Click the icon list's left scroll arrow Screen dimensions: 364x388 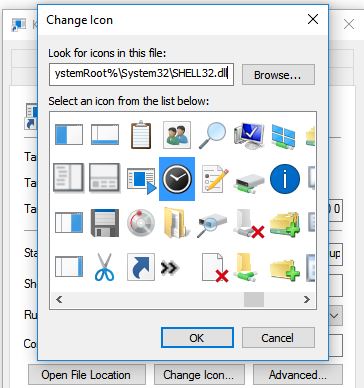click(x=59, y=299)
